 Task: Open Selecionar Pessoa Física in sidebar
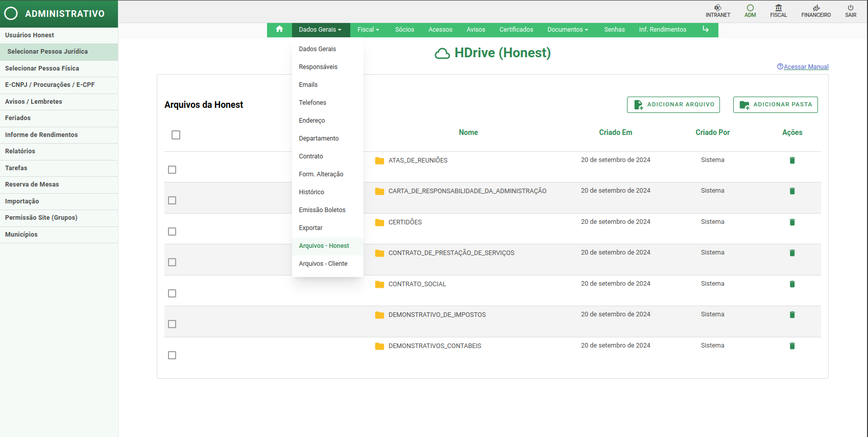(59, 68)
